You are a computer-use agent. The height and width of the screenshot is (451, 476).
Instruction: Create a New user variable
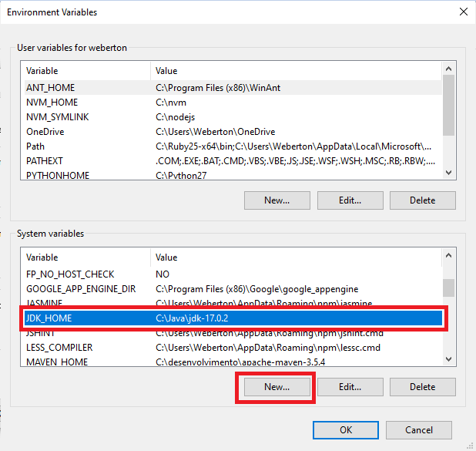pos(277,200)
